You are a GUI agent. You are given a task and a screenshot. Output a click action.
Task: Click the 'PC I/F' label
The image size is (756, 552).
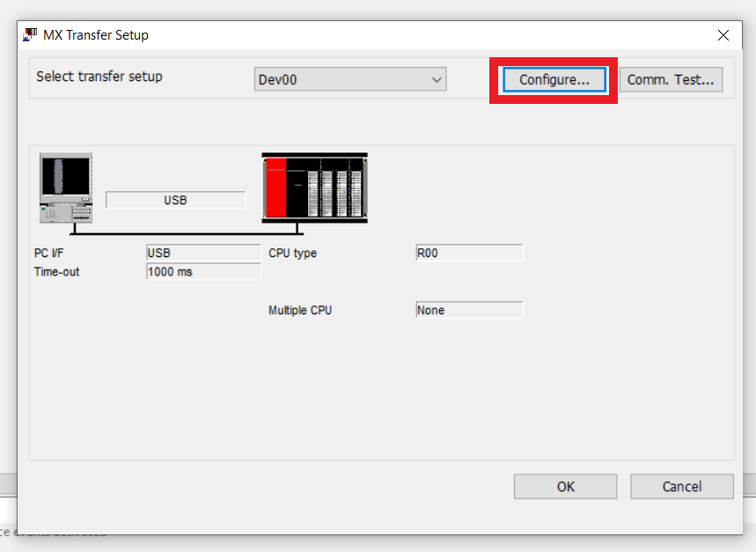48,253
